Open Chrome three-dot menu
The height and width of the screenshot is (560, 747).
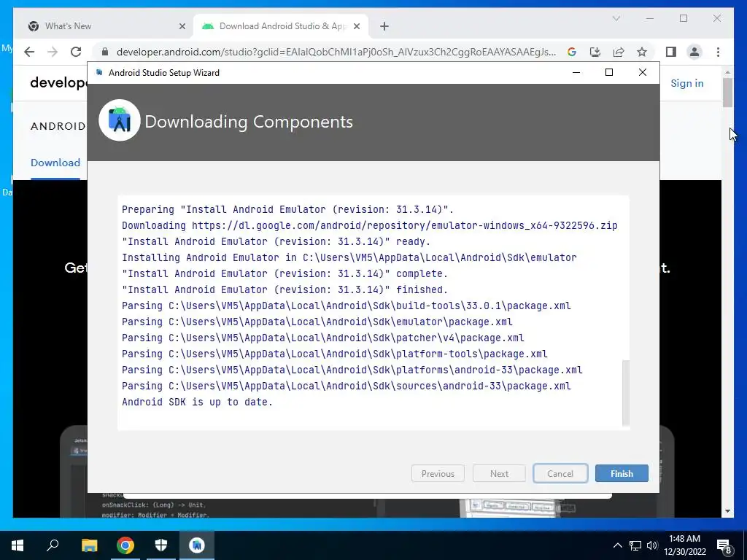pos(718,52)
